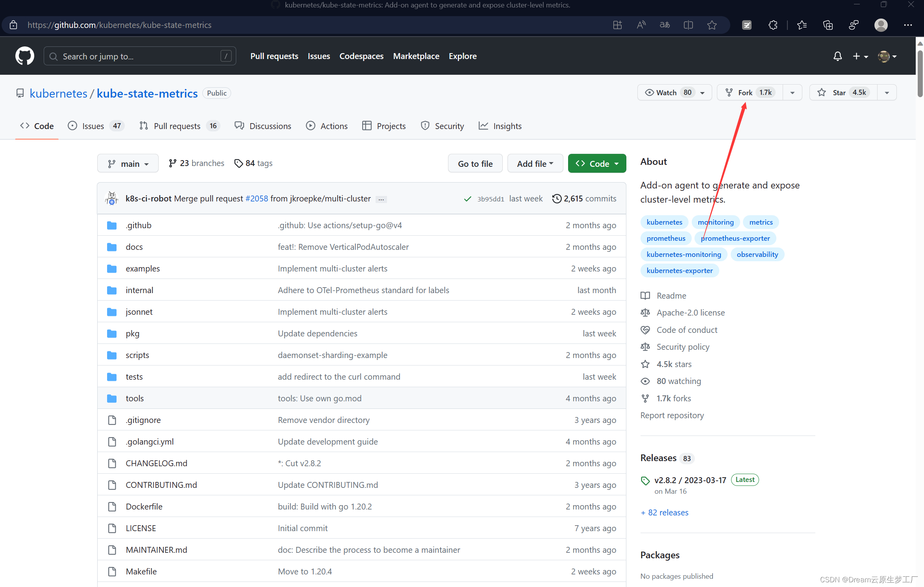Click the 23 branches icon
Viewport: 924px width, 587px height.
[172, 163]
